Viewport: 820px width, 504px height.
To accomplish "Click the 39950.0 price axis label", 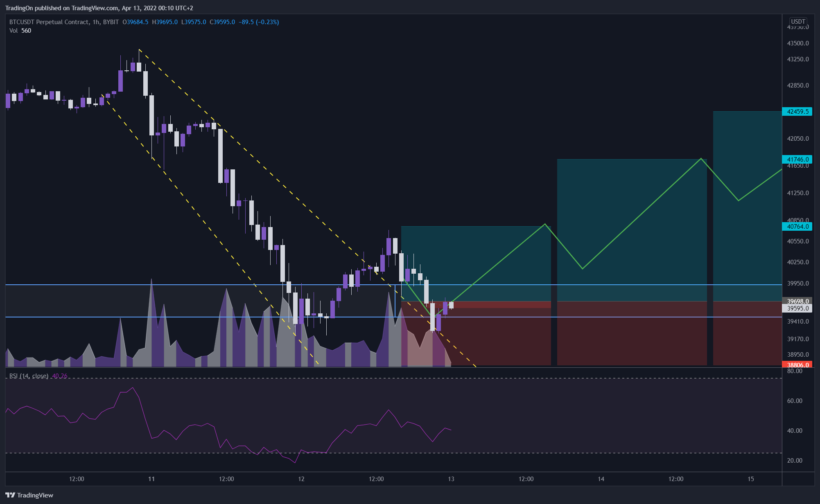I will point(798,283).
